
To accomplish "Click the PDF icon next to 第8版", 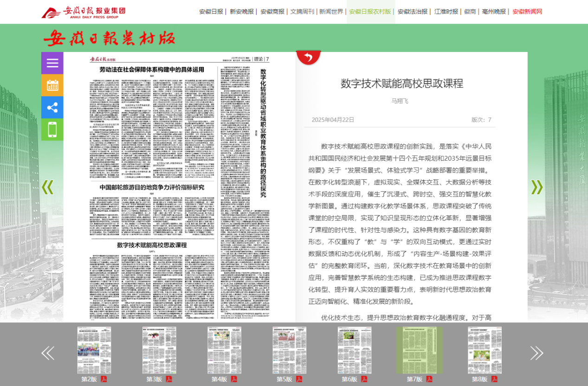I will click(x=495, y=379).
